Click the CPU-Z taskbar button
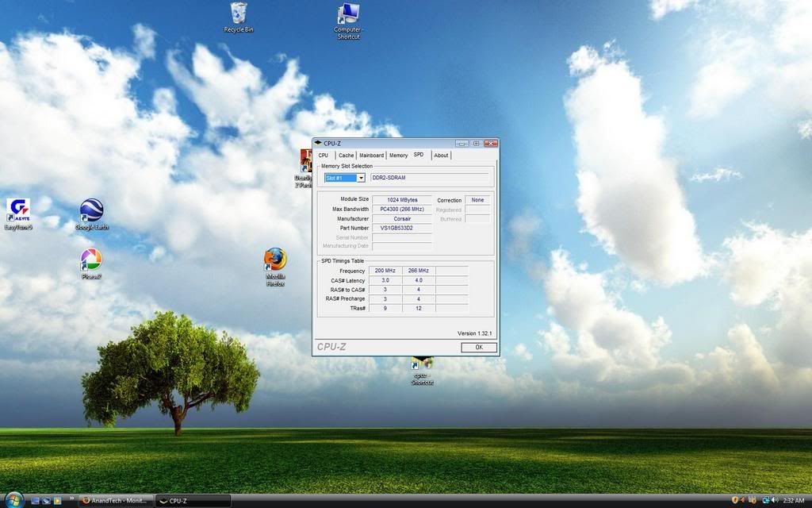The height and width of the screenshot is (508, 812). [193, 501]
